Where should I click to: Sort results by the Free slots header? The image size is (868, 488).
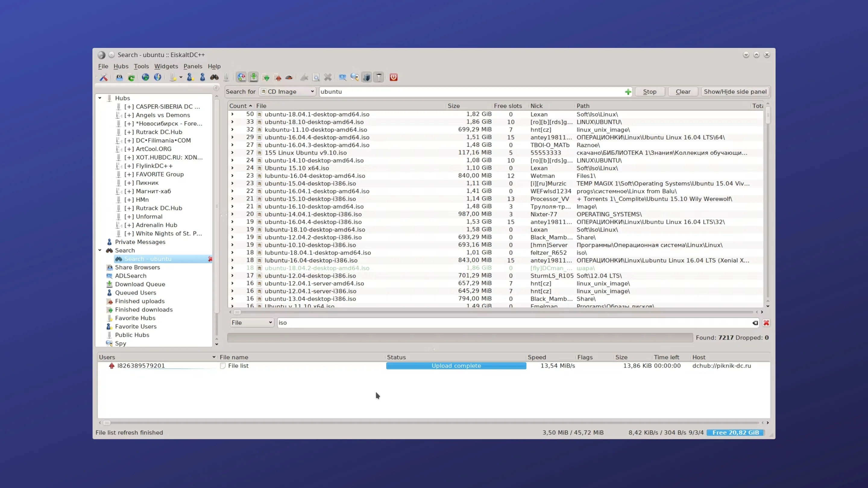(510, 106)
